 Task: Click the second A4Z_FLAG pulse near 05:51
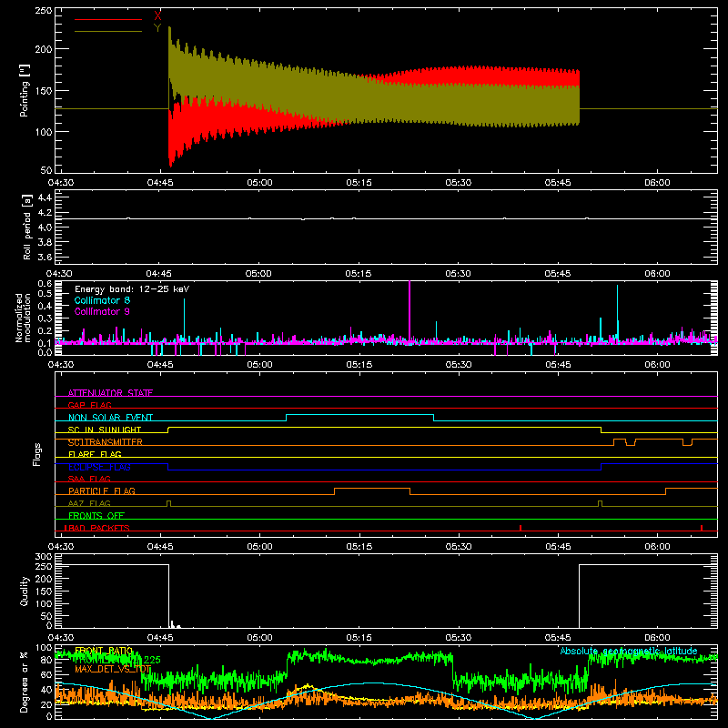pyautogui.click(x=600, y=503)
